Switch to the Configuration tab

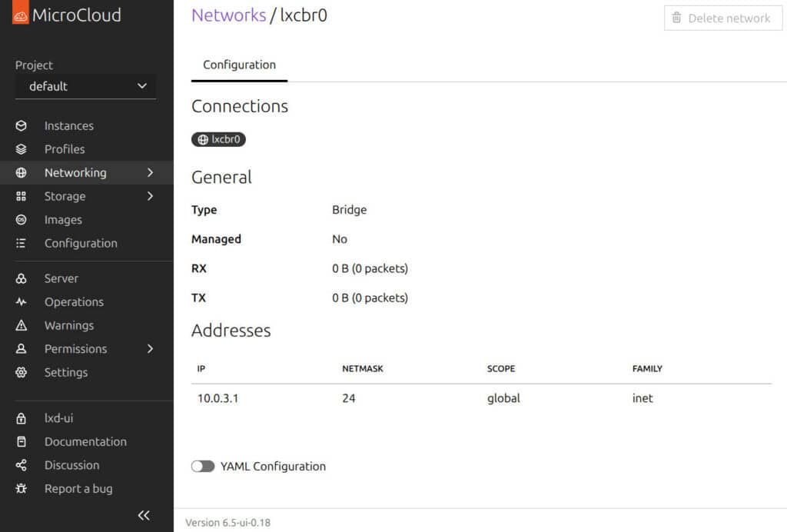tap(238, 65)
